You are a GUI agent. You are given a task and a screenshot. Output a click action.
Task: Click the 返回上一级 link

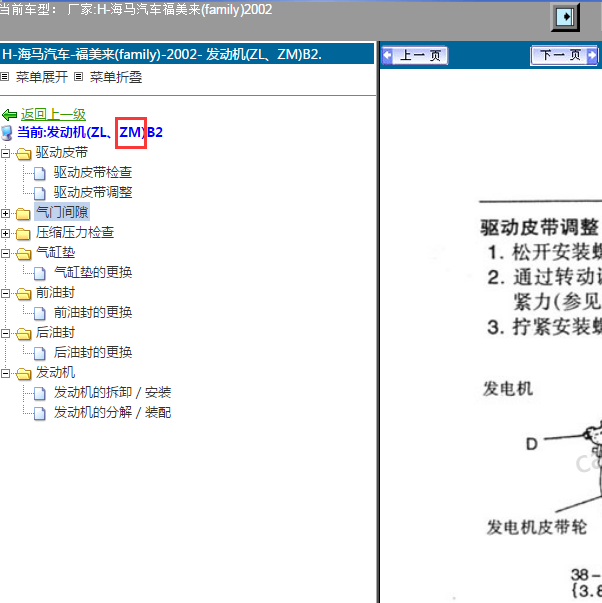pyautogui.click(x=53, y=114)
